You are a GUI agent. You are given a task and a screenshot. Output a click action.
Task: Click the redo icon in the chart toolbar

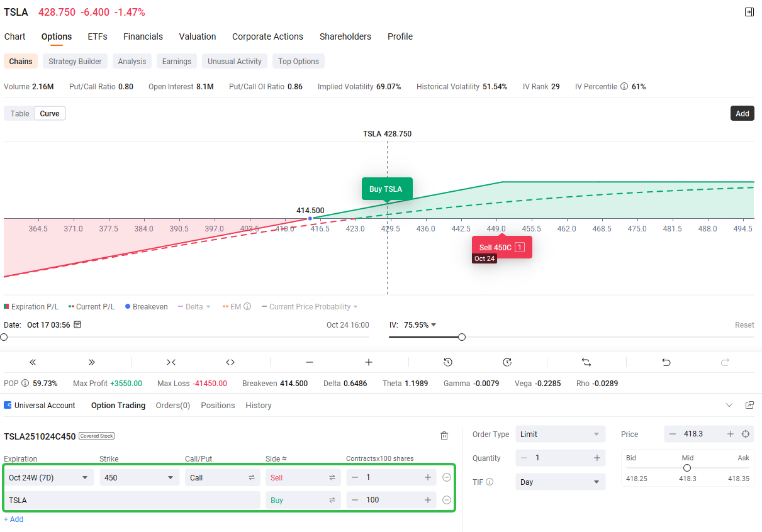click(724, 362)
